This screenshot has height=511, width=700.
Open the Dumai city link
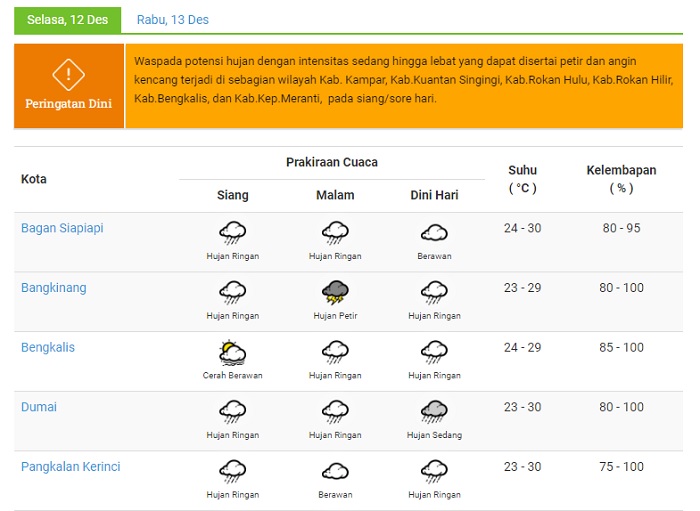pos(39,407)
